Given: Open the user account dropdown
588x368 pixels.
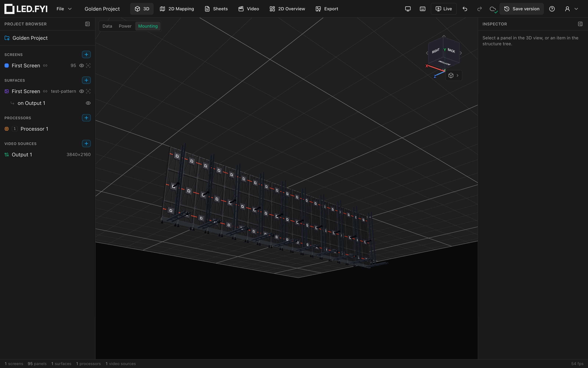Looking at the screenshot, I should [571, 9].
